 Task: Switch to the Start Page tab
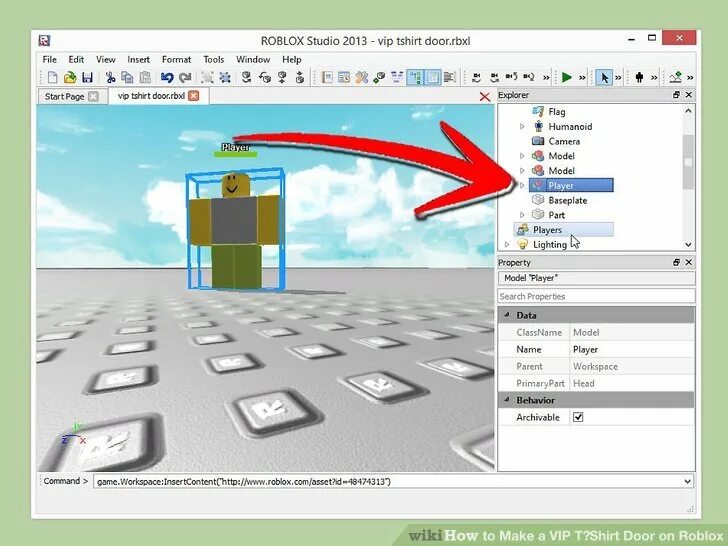click(65, 96)
